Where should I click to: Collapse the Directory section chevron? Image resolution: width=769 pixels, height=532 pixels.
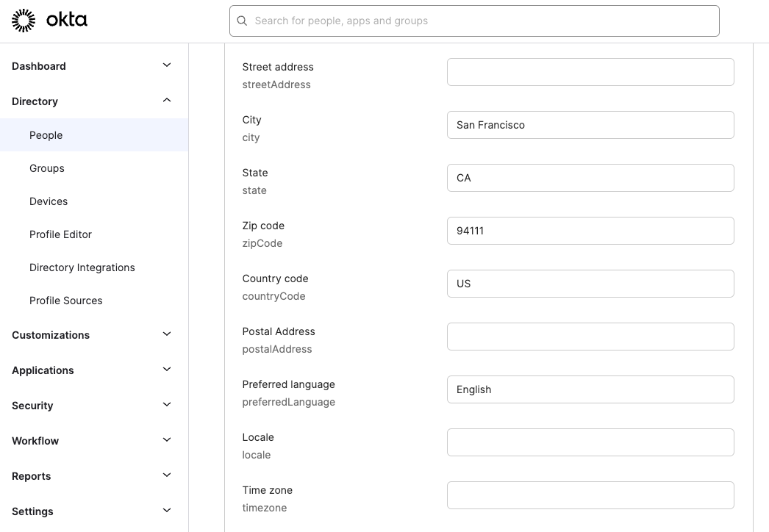point(167,101)
